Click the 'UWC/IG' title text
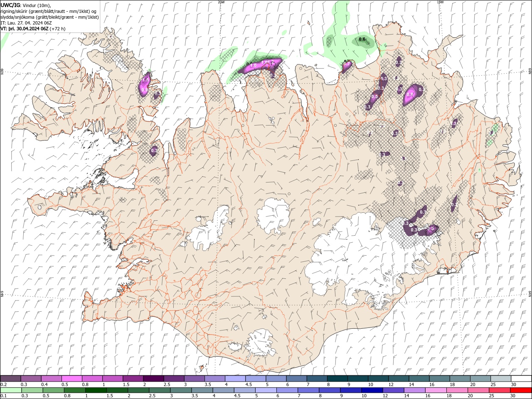Viewport: 532px width, 399px height. [x=10, y=5]
